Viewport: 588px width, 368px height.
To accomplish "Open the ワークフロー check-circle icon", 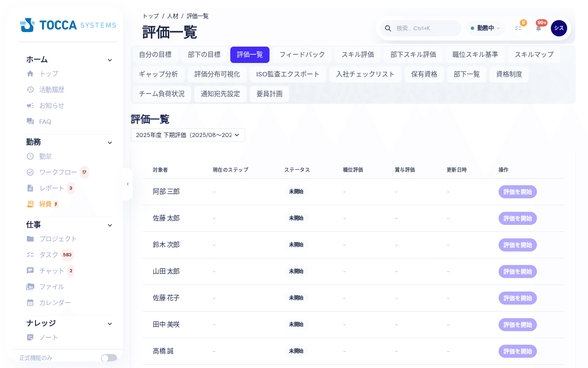I will coord(30,172).
